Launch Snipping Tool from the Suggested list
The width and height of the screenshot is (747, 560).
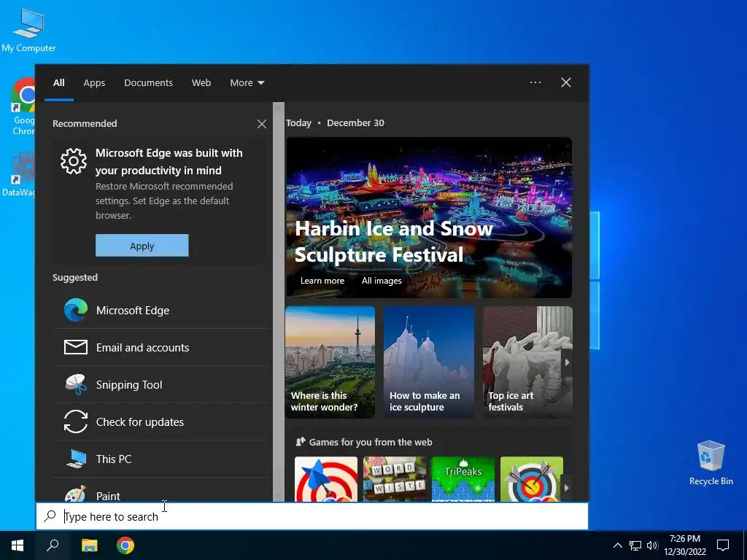tap(160, 385)
